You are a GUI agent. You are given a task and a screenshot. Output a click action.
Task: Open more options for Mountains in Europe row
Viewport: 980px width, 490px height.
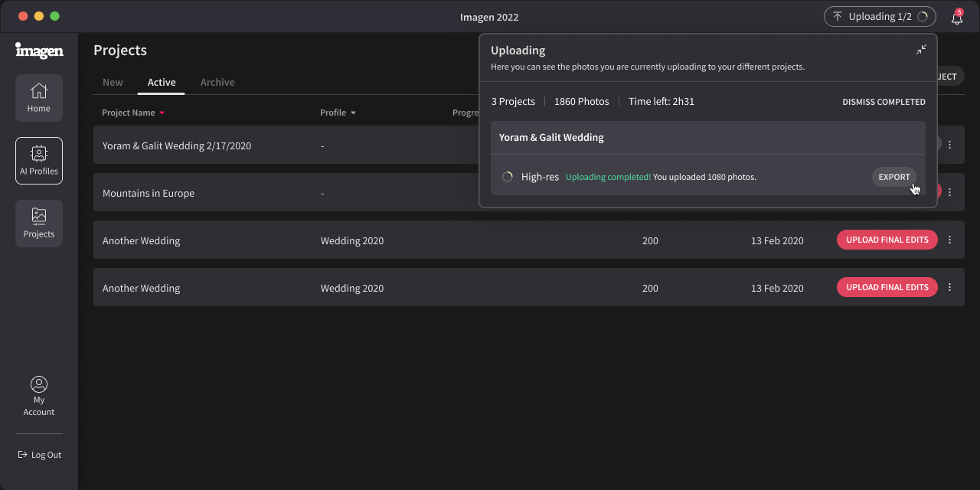coord(950,192)
